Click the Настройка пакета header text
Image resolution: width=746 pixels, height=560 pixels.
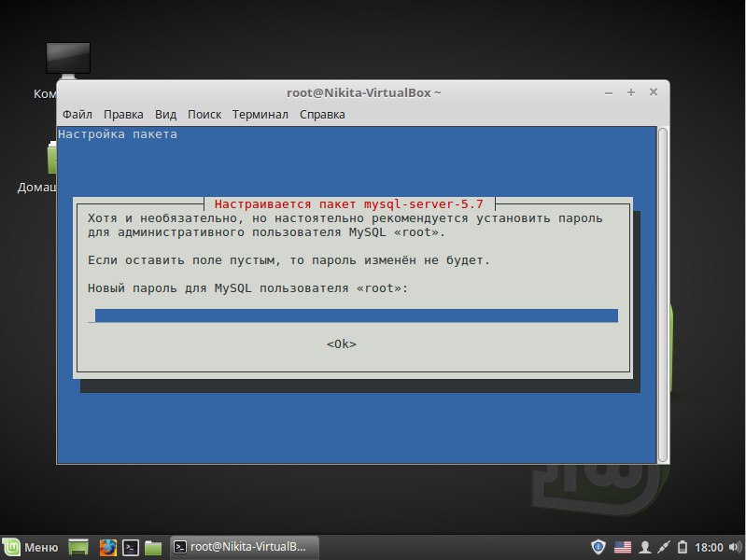click(118, 134)
